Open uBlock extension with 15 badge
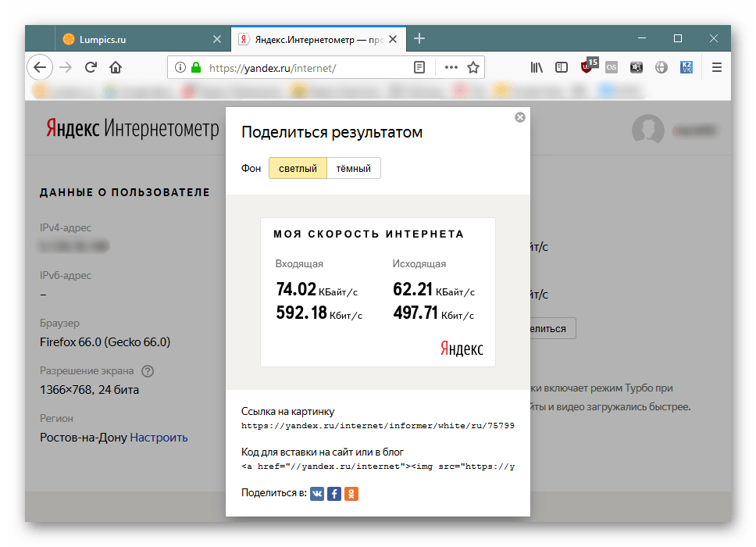The height and width of the screenshot is (547, 756). pos(589,65)
